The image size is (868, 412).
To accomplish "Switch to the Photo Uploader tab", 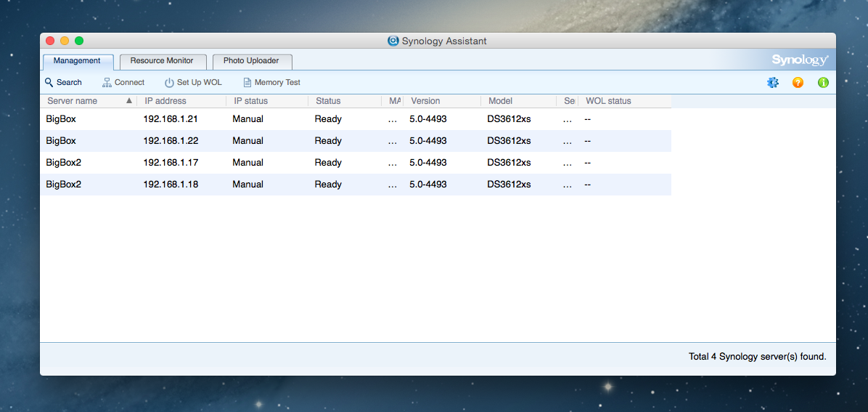I will click(251, 61).
